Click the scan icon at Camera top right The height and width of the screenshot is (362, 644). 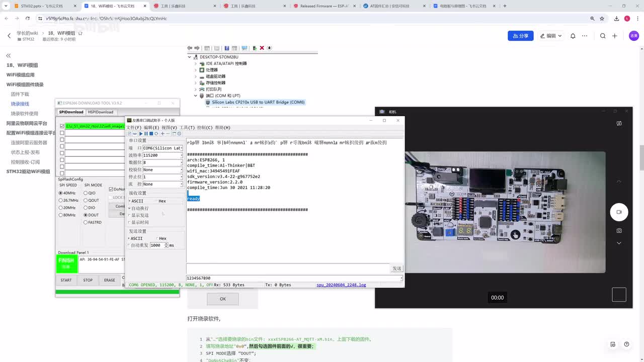[619, 123]
